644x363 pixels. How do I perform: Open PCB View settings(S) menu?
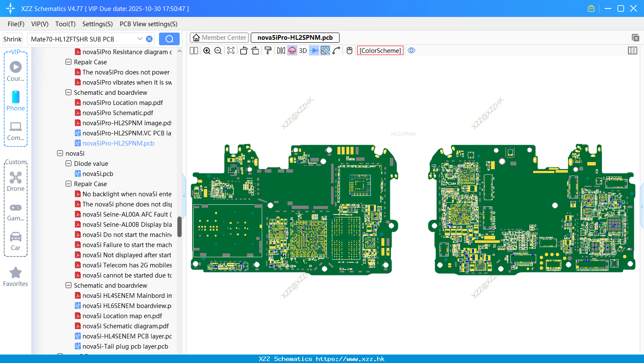(x=148, y=24)
